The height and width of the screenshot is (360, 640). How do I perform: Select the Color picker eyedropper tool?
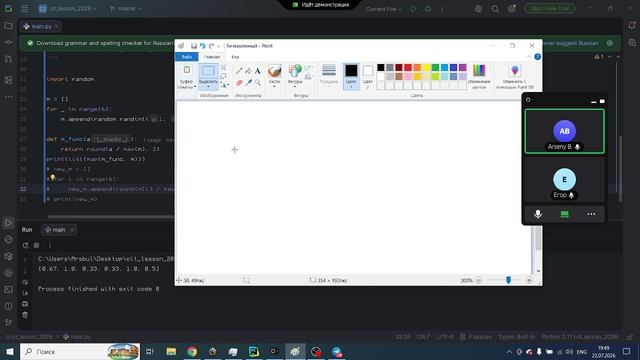[x=248, y=83]
